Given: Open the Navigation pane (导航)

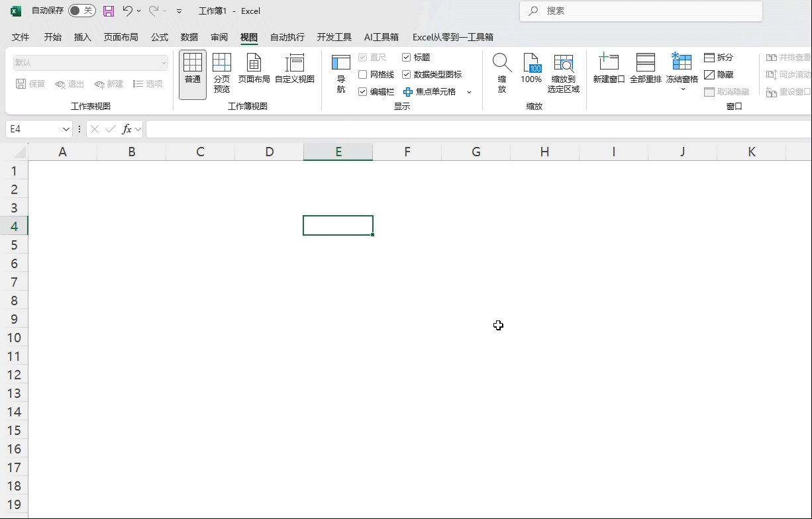Looking at the screenshot, I should (x=341, y=73).
